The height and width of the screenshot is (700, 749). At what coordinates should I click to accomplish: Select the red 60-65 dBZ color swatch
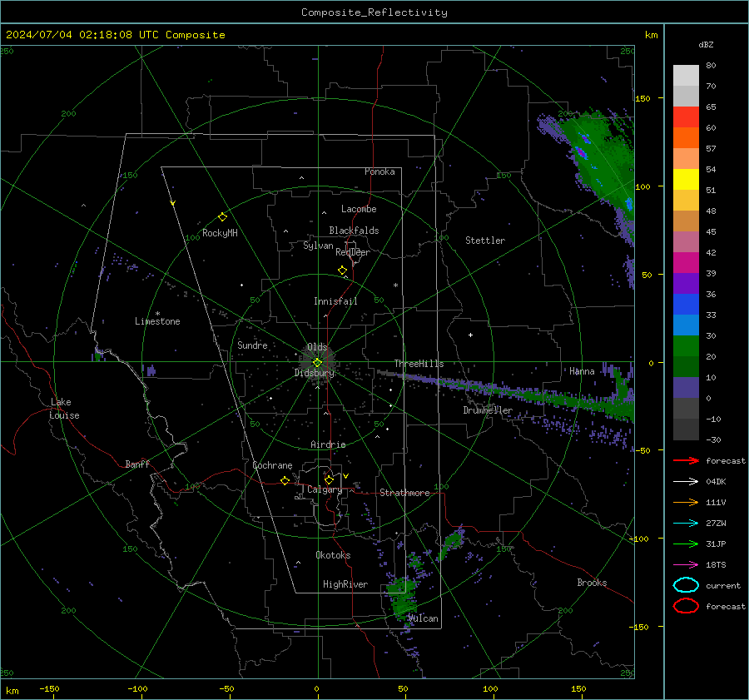pyautogui.click(x=686, y=117)
